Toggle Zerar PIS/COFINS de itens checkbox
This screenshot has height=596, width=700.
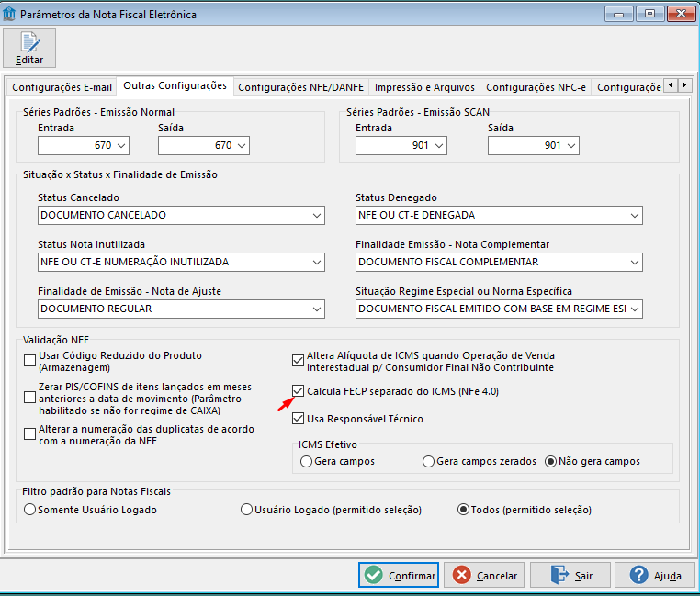(30, 397)
